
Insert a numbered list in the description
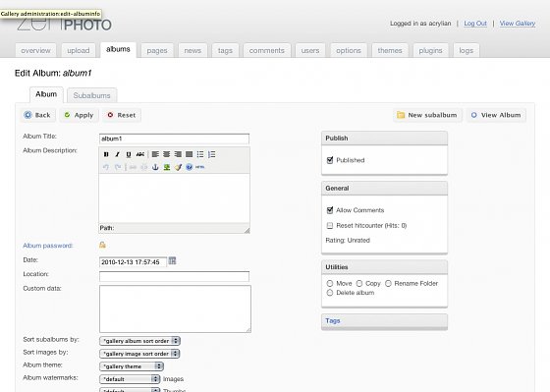coord(211,154)
